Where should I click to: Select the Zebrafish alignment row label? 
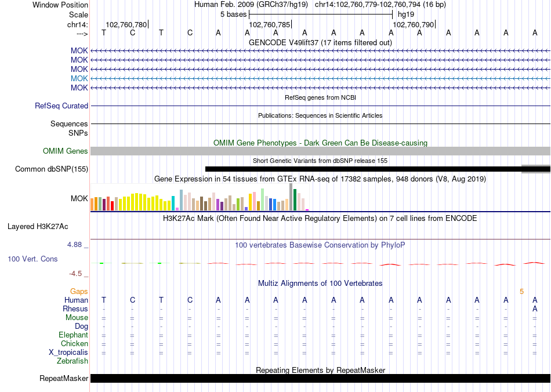pos(72,361)
